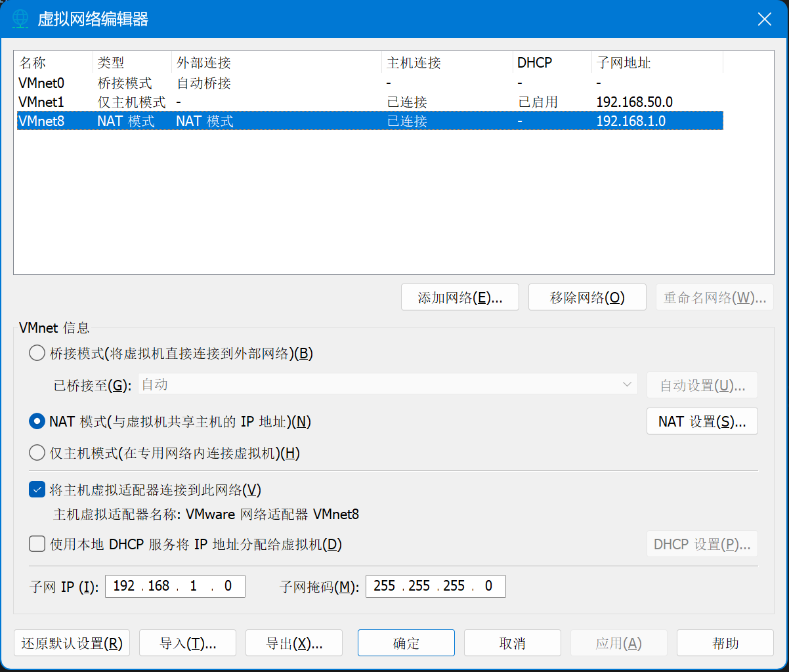Viewport: 789px width, 672px height.
Task: Click the network editor globe icon in title bar
Action: [20, 19]
